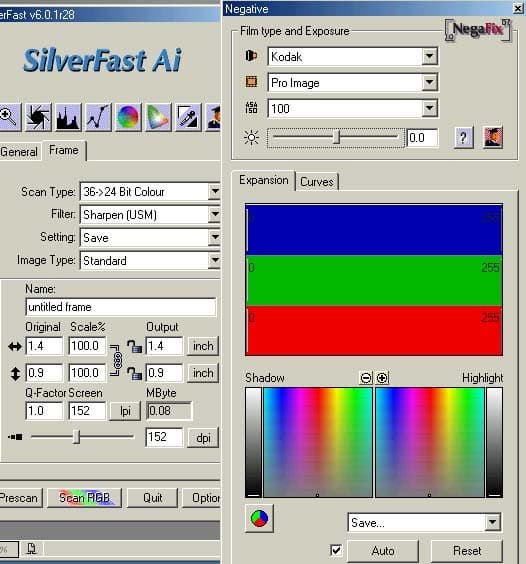Click the resolution slider icon on left
The width and height of the screenshot is (526, 564).
15,437
